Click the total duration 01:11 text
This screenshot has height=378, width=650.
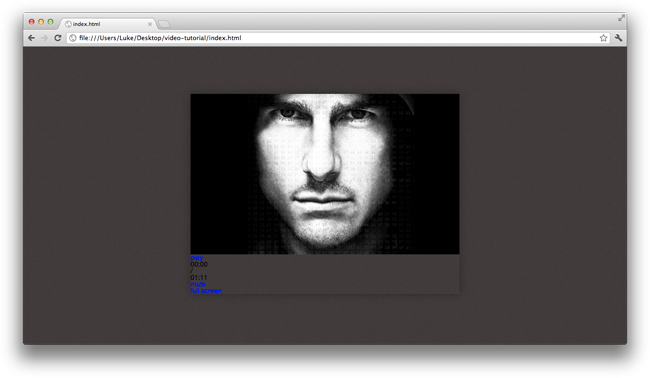coord(199,277)
